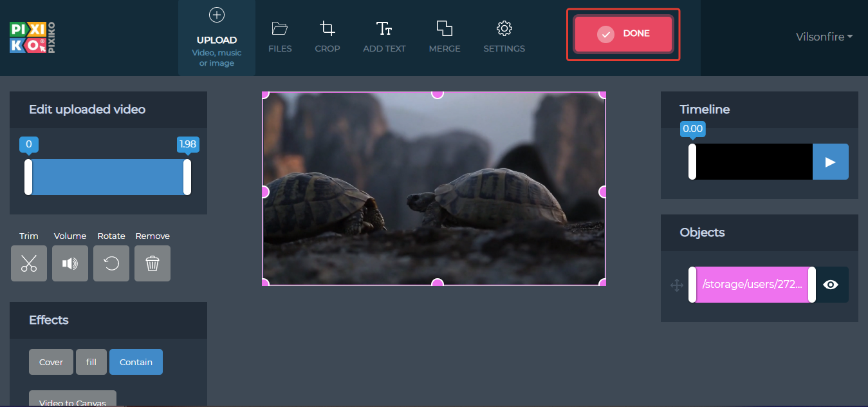This screenshot has width=868, height=407.
Task: Click the bottom-center pink resize handle
Action: tap(438, 283)
